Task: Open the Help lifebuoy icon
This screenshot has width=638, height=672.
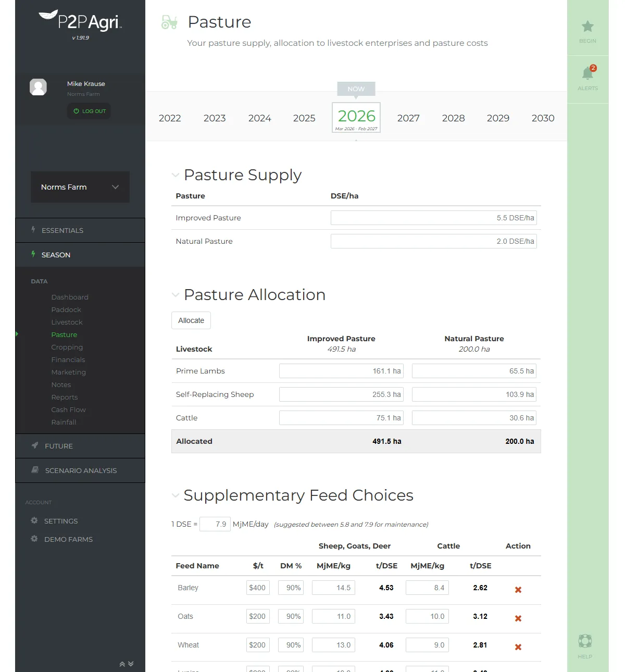Action: pos(585,641)
